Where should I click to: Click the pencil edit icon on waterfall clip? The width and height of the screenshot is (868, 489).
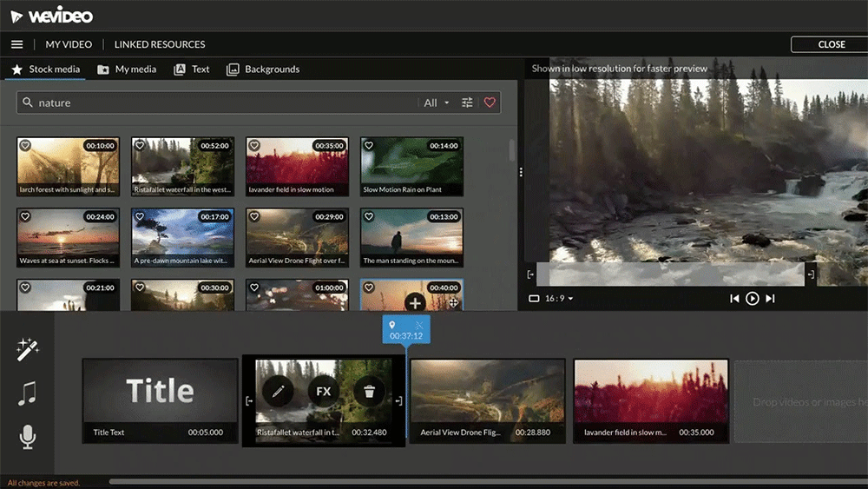tap(279, 391)
